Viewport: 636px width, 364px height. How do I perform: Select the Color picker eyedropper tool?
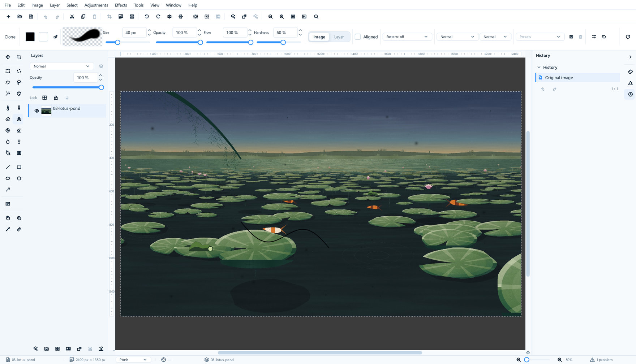8,229
